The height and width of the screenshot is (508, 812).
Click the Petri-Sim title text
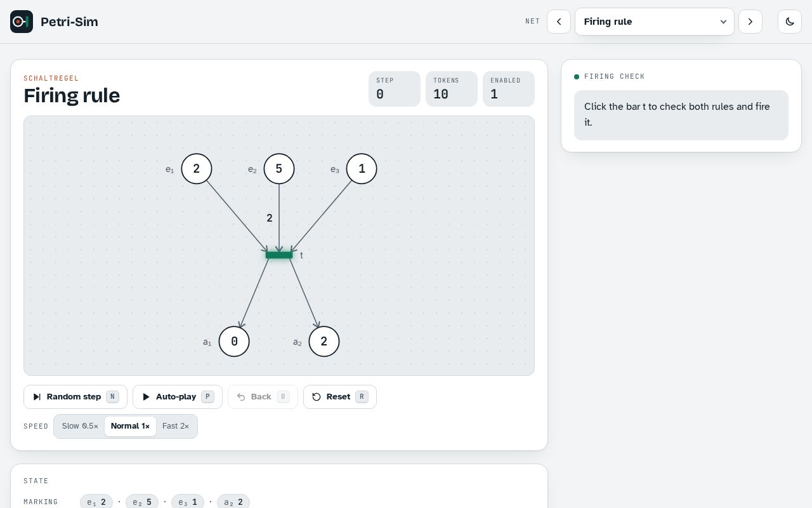pos(69,22)
